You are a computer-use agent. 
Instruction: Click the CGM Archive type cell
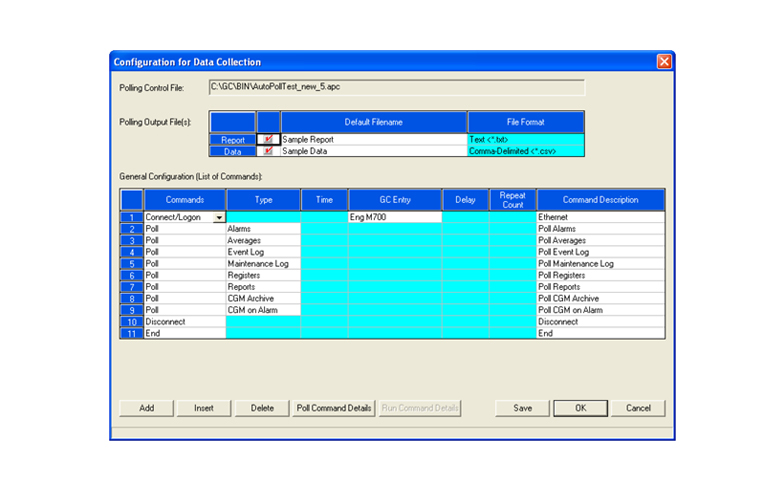pyautogui.click(x=263, y=298)
